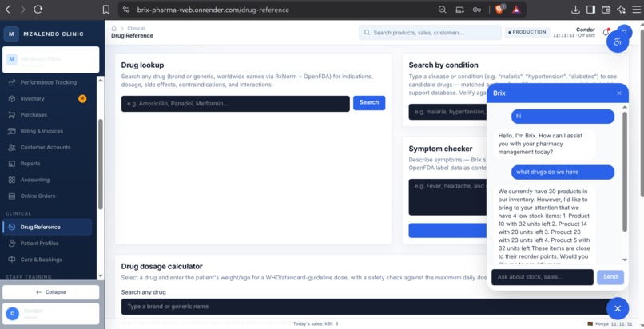
Task: Open Purchases in sidebar
Action: tap(34, 115)
